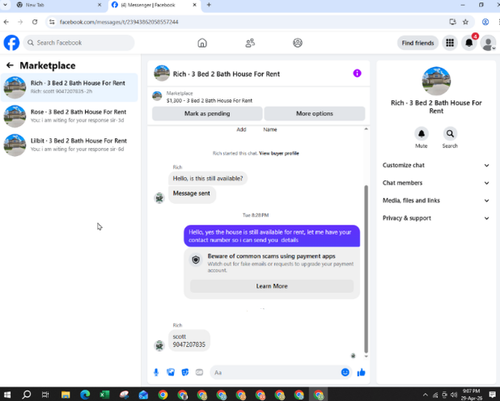Screen dimensions: 500x401
Task: Mute this chat with the bell icon
Action: tap(421, 134)
